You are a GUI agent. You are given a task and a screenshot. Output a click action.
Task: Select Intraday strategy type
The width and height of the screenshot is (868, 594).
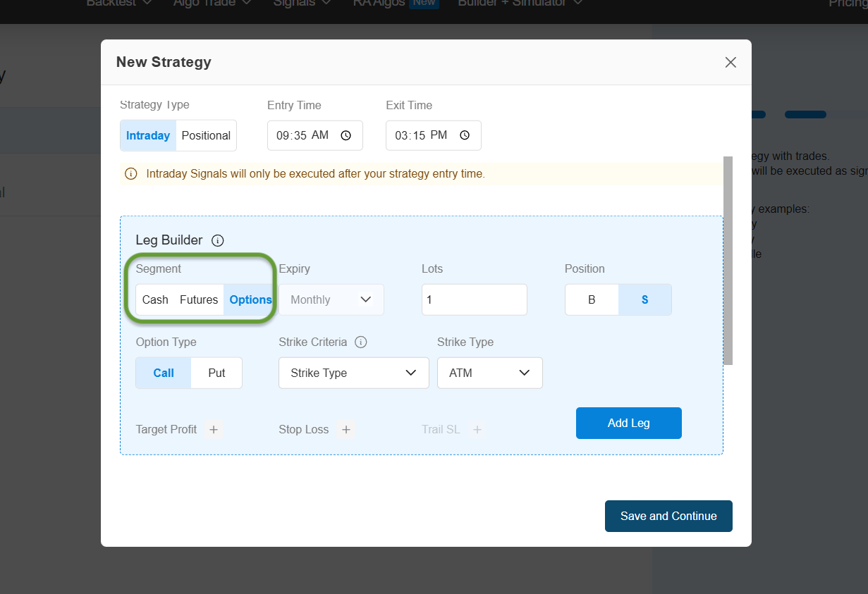tap(148, 135)
